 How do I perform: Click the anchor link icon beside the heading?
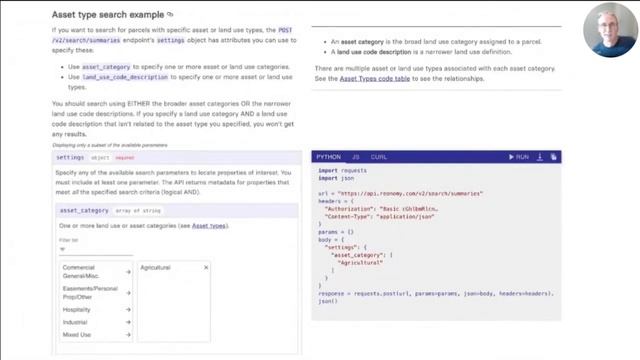point(170,15)
